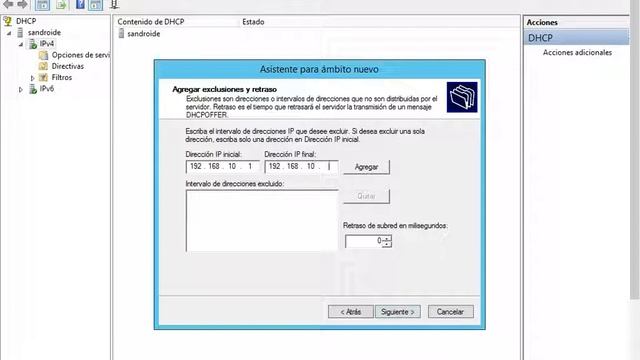Go back with the Atrás button
The width and height of the screenshot is (640, 360).
[x=351, y=312]
